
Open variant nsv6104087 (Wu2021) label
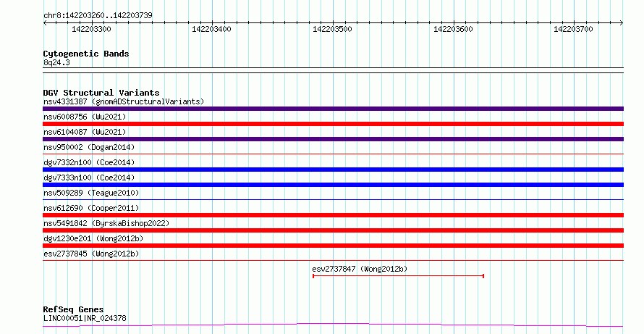coord(85,132)
